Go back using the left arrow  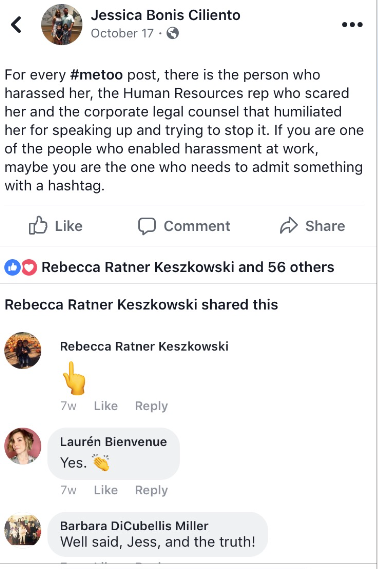pos(16,25)
